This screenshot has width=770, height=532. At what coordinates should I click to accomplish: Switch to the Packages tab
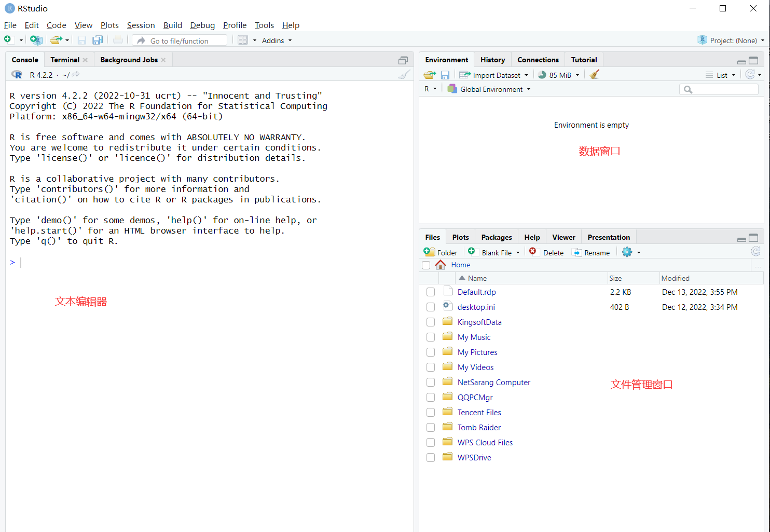click(x=497, y=238)
